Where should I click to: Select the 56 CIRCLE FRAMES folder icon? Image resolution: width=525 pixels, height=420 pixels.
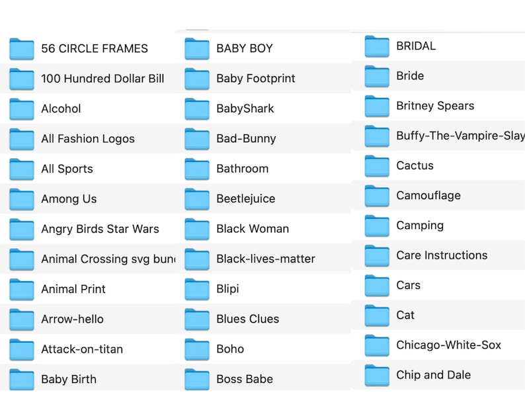click(22, 49)
